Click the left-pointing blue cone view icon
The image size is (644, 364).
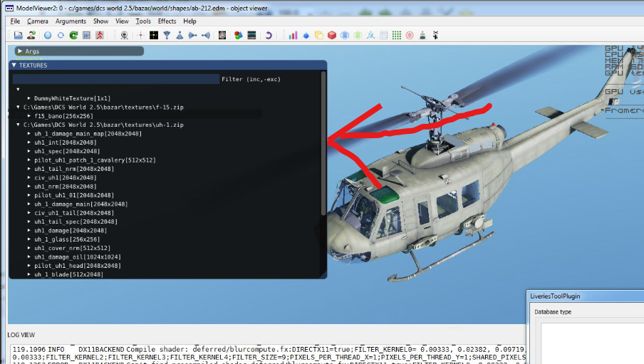[x=206, y=36]
